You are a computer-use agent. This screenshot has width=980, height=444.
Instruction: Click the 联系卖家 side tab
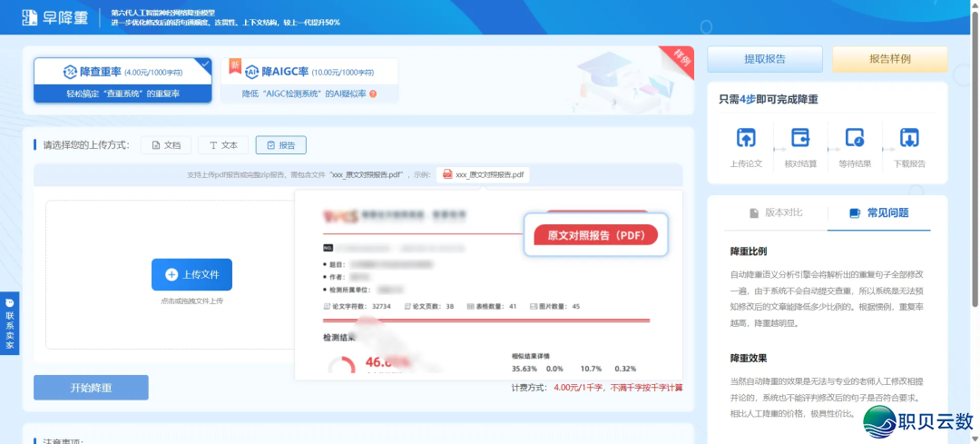[9, 322]
